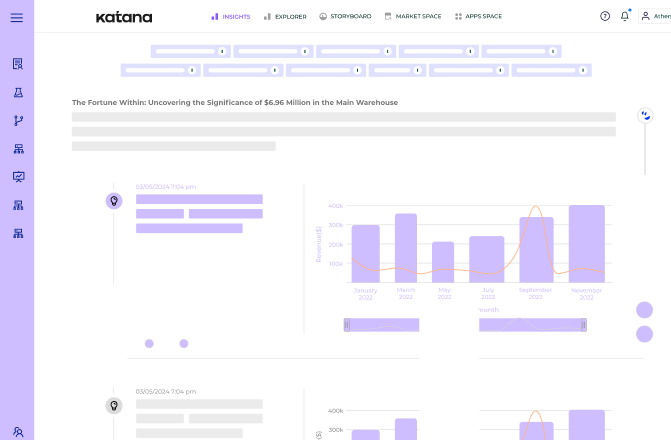Open the Apps Space tab
This screenshot has width=671, height=440.
[x=478, y=17]
